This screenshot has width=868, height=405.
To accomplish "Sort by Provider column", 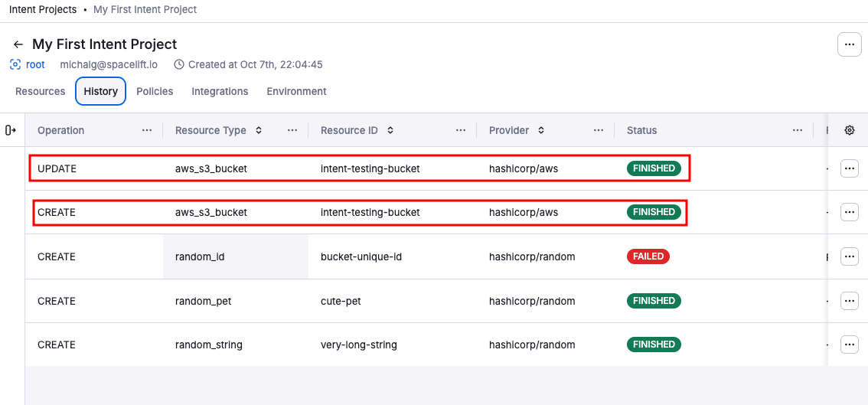I will (x=541, y=130).
